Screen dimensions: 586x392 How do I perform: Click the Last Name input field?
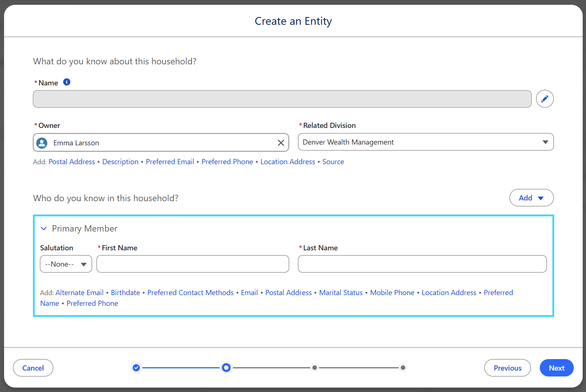[x=422, y=264]
